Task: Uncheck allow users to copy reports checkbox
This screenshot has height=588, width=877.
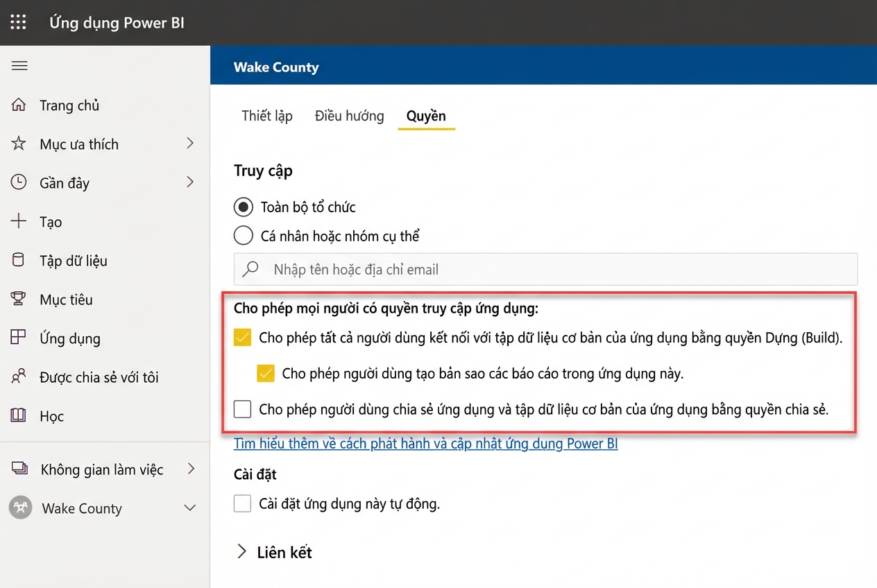Action: (266, 374)
